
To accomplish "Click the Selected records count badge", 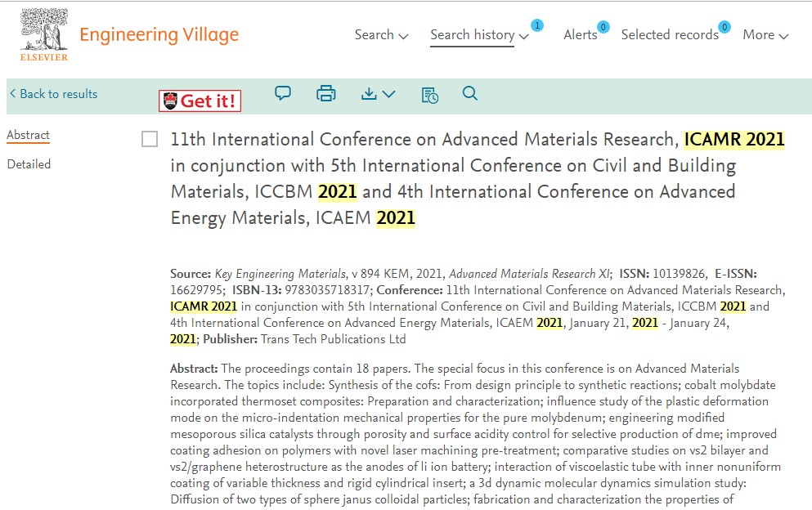I will tap(724, 26).
